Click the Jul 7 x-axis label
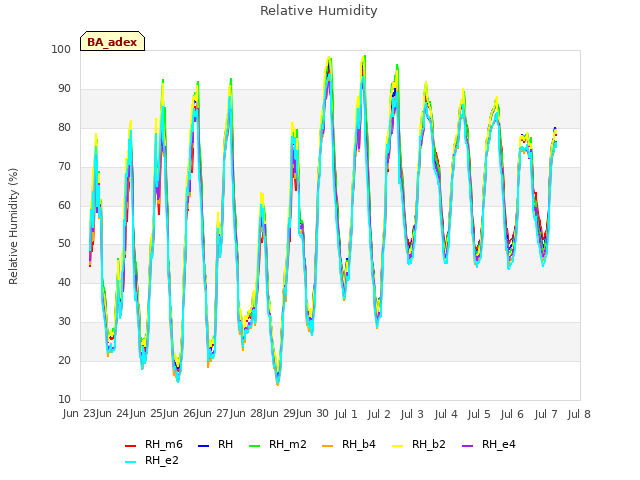The image size is (640, 480). point(546,415)
